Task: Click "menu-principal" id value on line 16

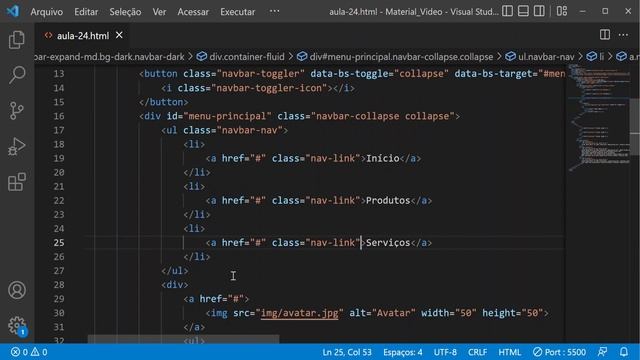Action: [x=227, y=116]
